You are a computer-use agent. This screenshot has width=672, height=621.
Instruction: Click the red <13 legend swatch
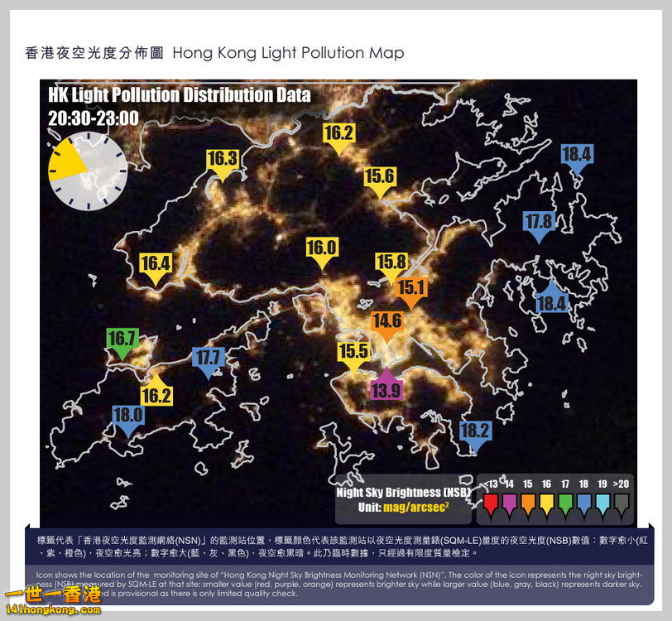(x=492, y=502)
